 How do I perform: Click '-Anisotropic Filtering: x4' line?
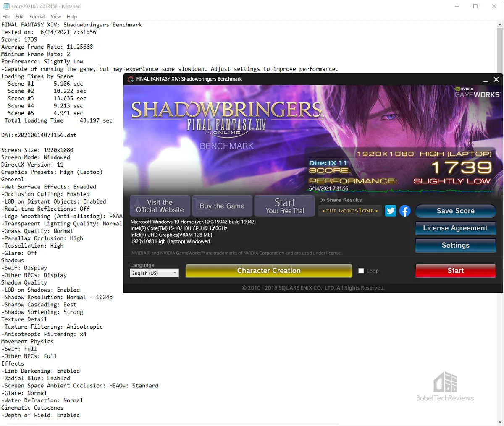click(x=44, y=334)
